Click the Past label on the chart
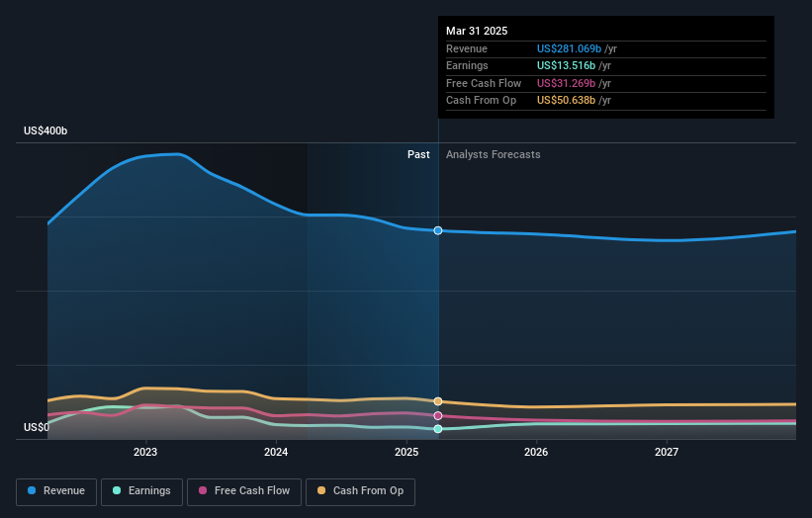812x518 pixels. point(418,154)
